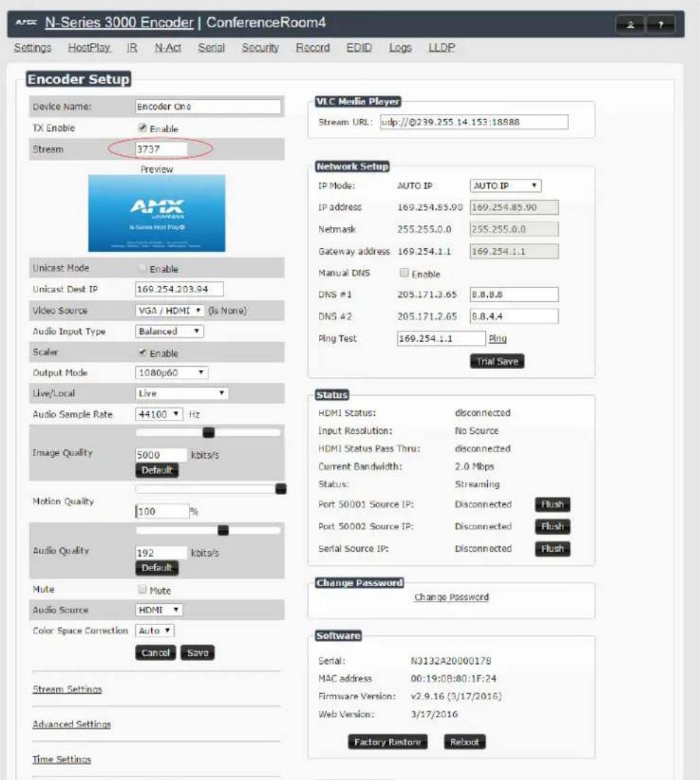Click the serial number N3132A20000178
Viewport: 700px width, 780px height.
tap(450, 660)
